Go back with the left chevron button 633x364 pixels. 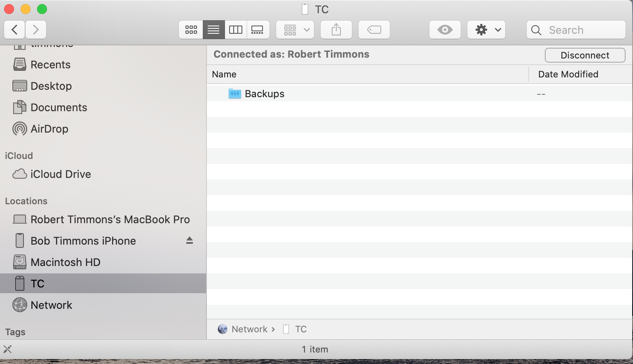click(x=15, y=30)
